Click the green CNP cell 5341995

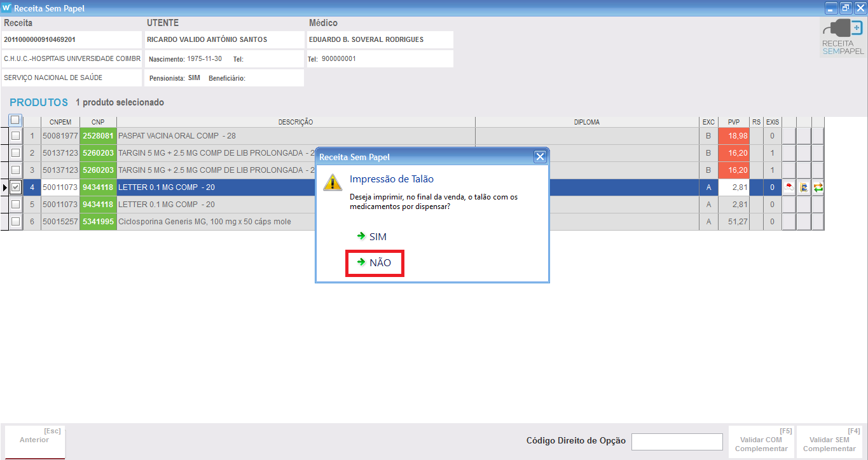click(98, 222)
